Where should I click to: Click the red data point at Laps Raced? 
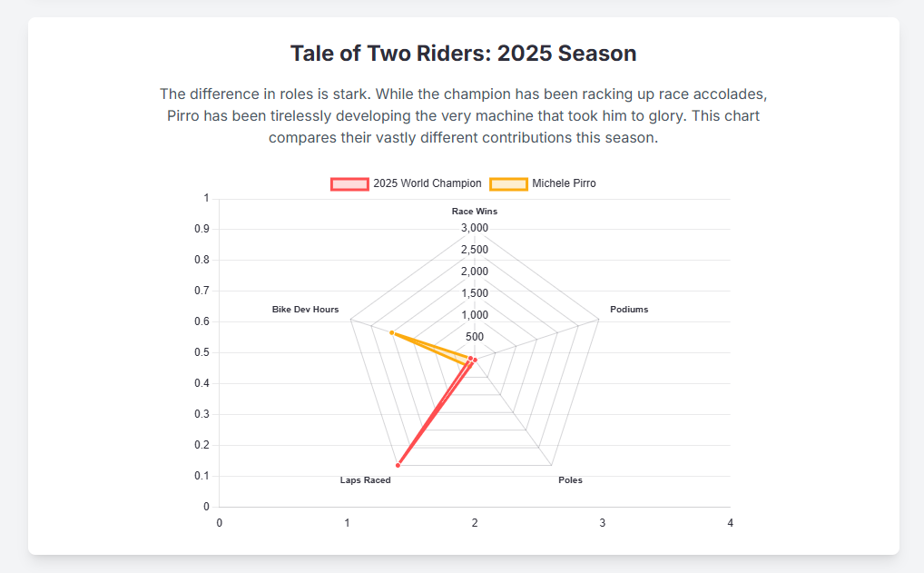click(x=398, y=466)
